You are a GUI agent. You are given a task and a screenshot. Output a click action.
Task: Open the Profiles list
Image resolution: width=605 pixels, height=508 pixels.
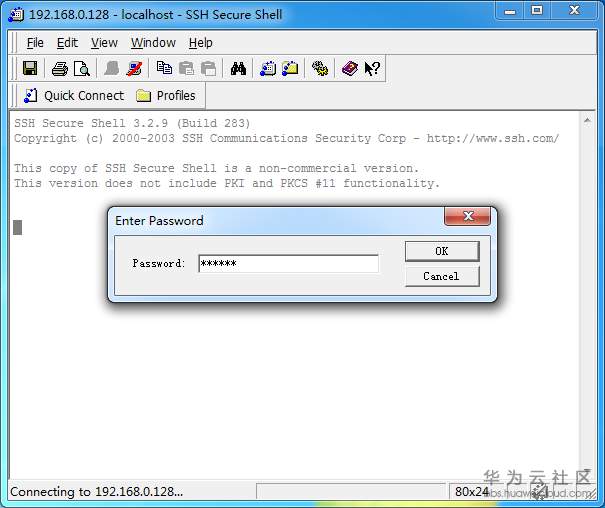166,96
